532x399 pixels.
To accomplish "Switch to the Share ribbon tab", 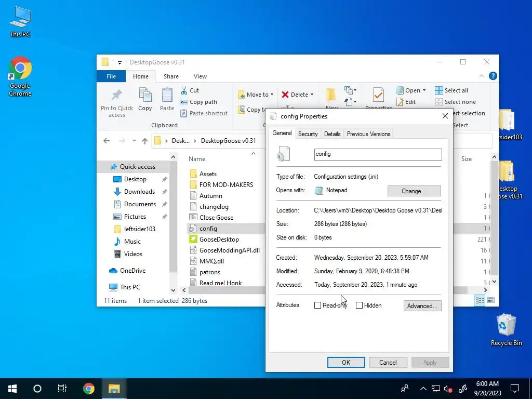I will (171, 76).
